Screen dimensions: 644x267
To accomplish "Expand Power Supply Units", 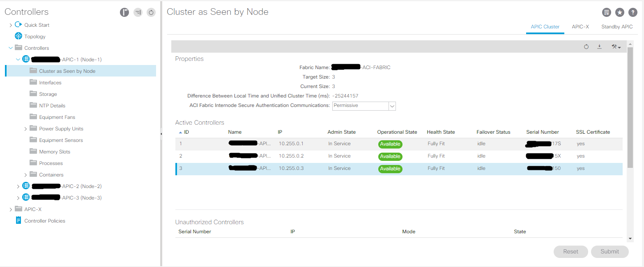I will [x=25, y=129].
